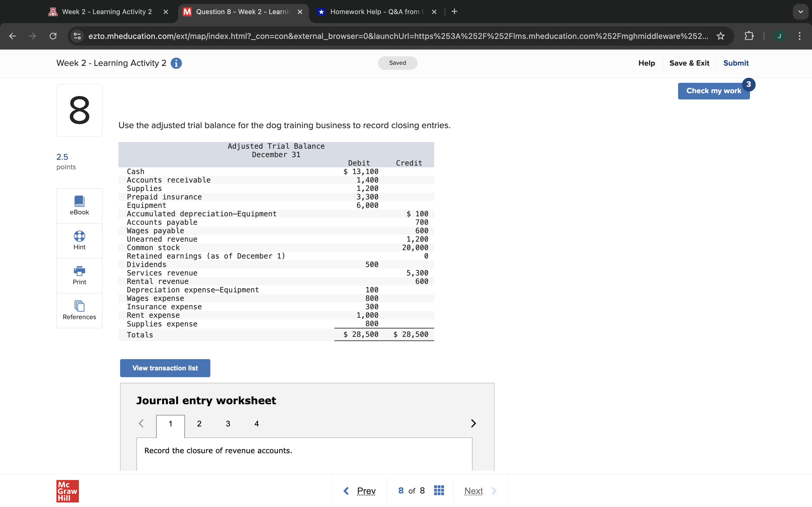Image resolution: width=812 pixels, height=507 pixels.
Task: Click the Check my work button
Action: click(713, 91)
